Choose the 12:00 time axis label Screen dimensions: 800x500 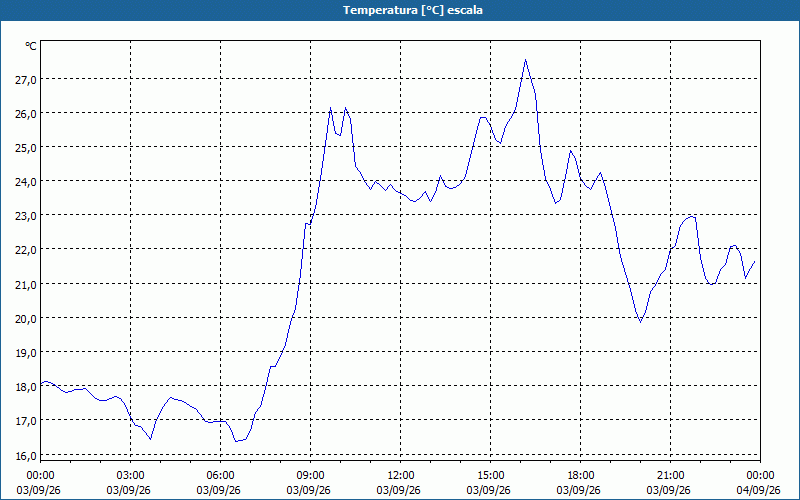pyautogui.click(x=401, y=476)
